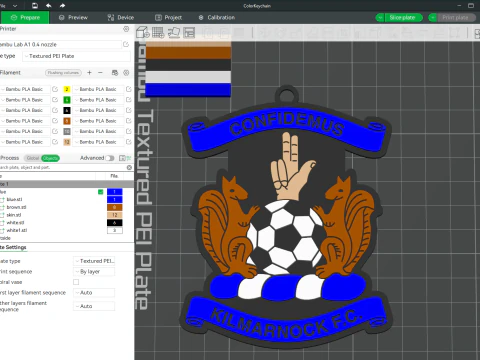Pick color for black filament 6 swatch
Image resolution: width=480 pixels, height=360 pixels.
pos(67,110)
